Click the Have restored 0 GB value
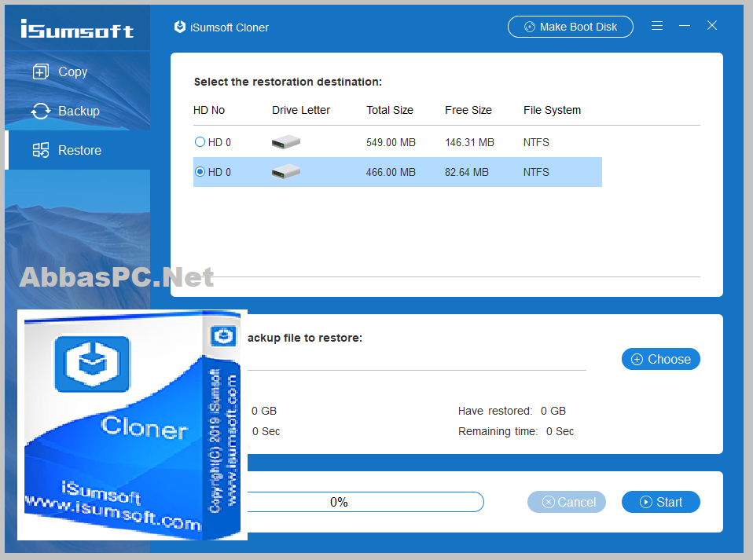The height and width of the screenshot is (560, 753). tap(553, 412)
